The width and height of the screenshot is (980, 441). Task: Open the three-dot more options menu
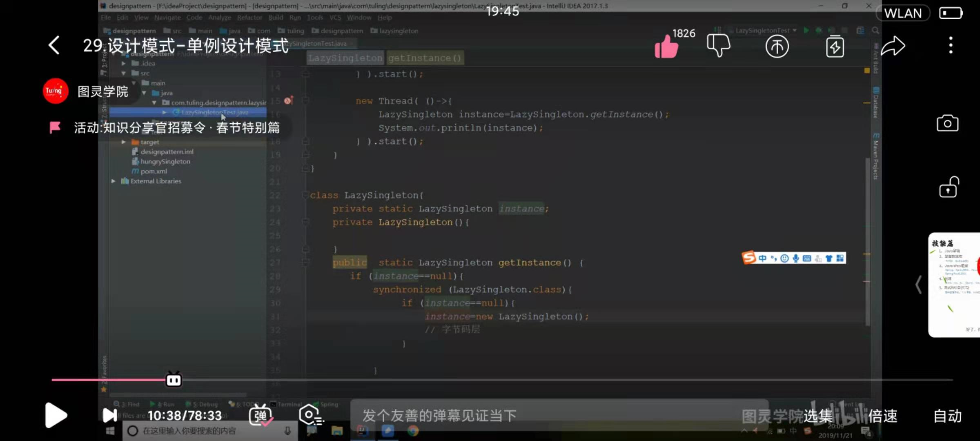click(x=951, y=45)
